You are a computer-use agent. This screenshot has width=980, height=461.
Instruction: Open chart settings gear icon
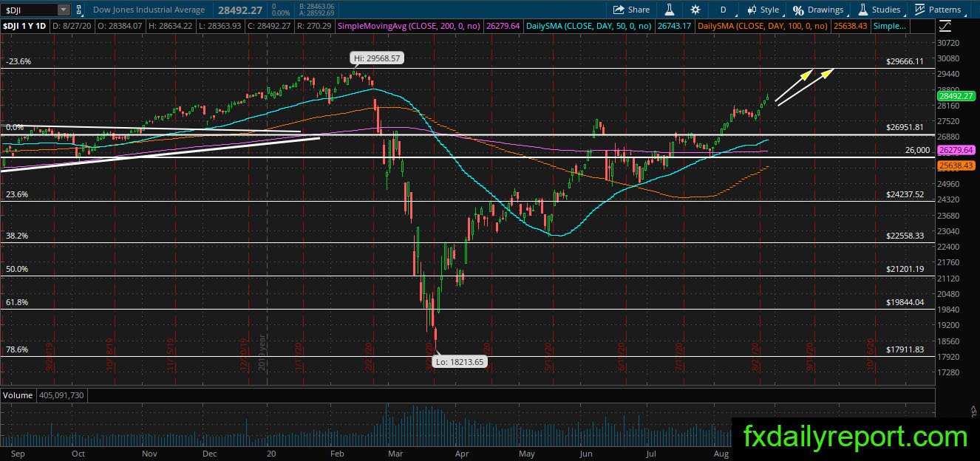[x=695, y=10]
